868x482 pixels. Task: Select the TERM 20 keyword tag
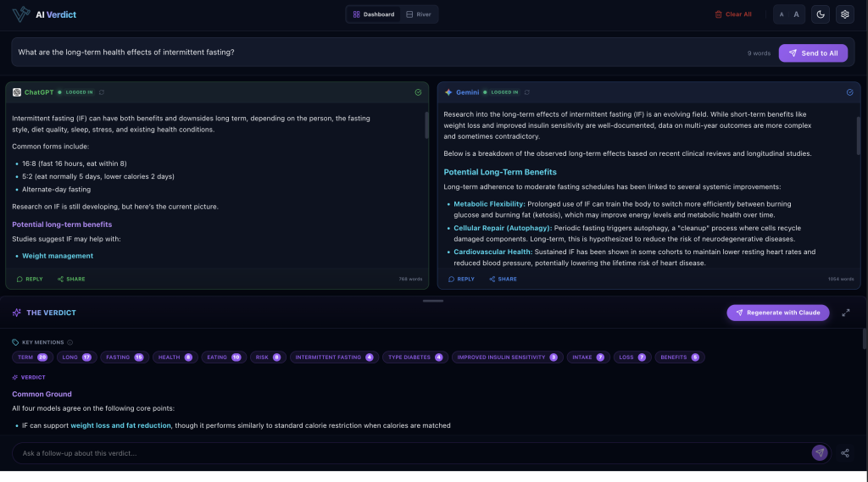click(33, 357)
